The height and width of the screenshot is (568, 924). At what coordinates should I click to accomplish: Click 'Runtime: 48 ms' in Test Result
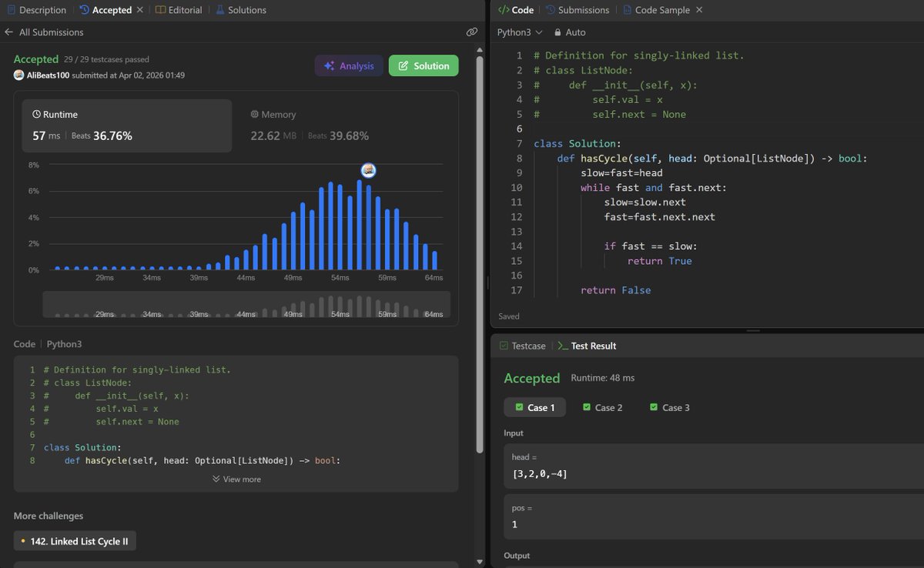pyautogui.click(x=603, y=378)
